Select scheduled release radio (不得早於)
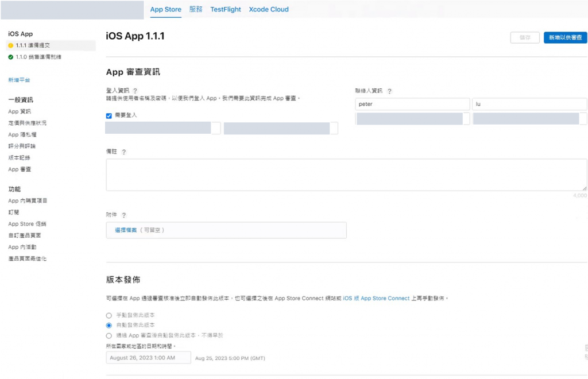588x379 pixels. click(x=109, y=336)
